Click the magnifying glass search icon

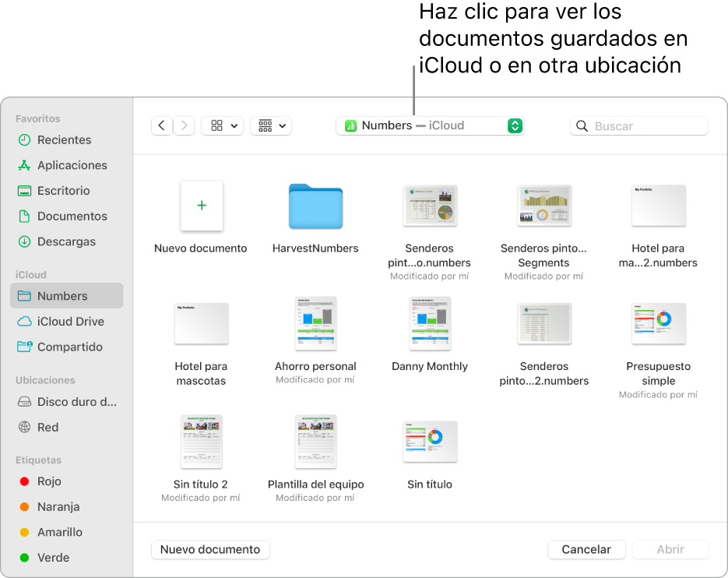(582, 126)
